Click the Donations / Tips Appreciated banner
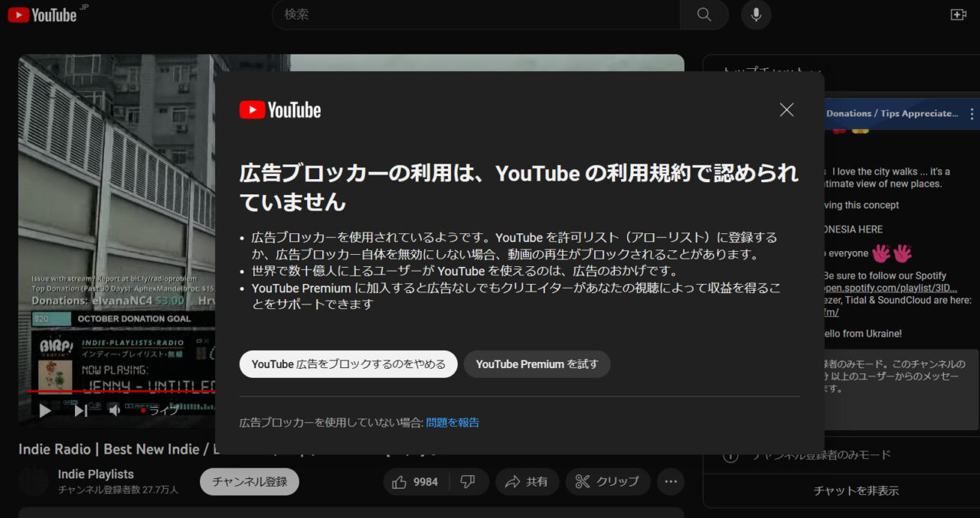Screen dimensions: 980x518 click(x=892, y=113)
